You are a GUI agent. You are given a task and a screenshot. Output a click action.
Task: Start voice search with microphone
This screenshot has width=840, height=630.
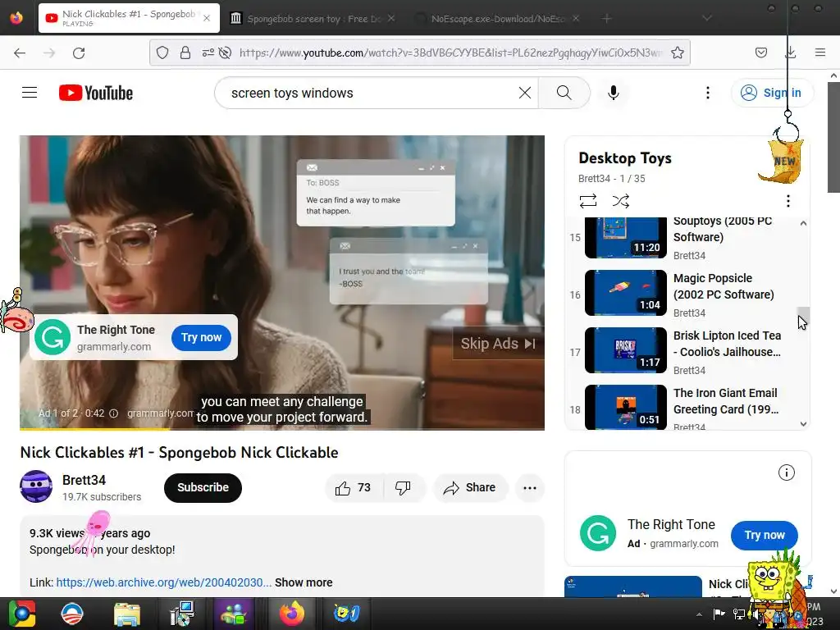click(614, 93)
